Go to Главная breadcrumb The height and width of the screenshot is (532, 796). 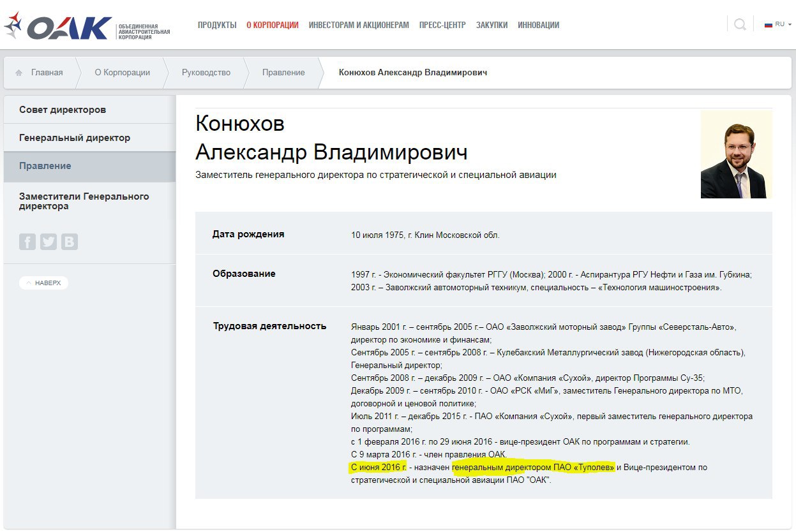47,73
